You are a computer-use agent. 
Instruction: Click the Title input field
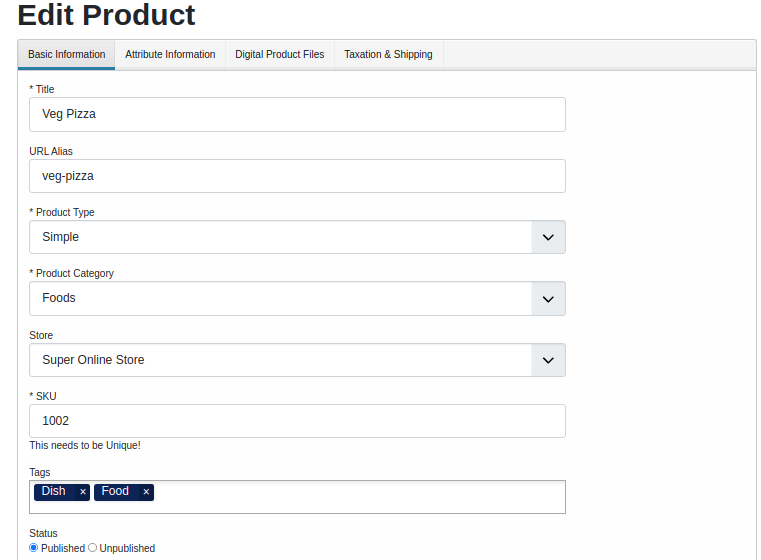[x=297, y=114]
